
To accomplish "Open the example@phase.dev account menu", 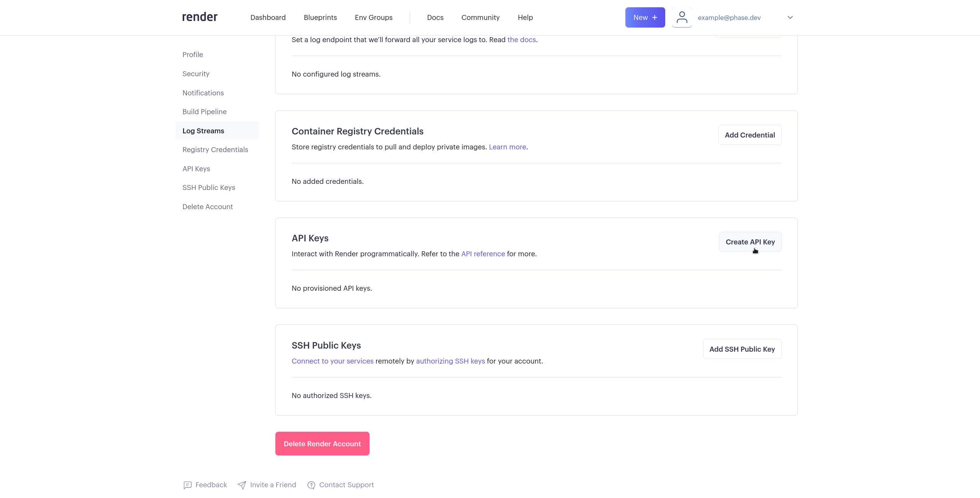I will 729,18.
